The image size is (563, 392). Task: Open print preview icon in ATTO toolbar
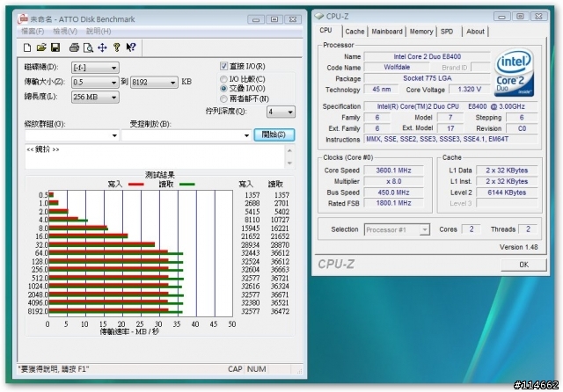click(x=88, y=47)
